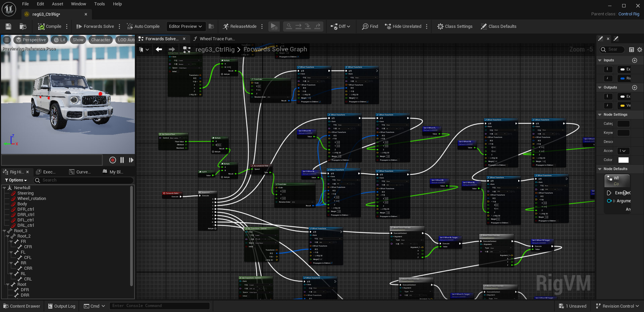Click the step into icon

308,26
